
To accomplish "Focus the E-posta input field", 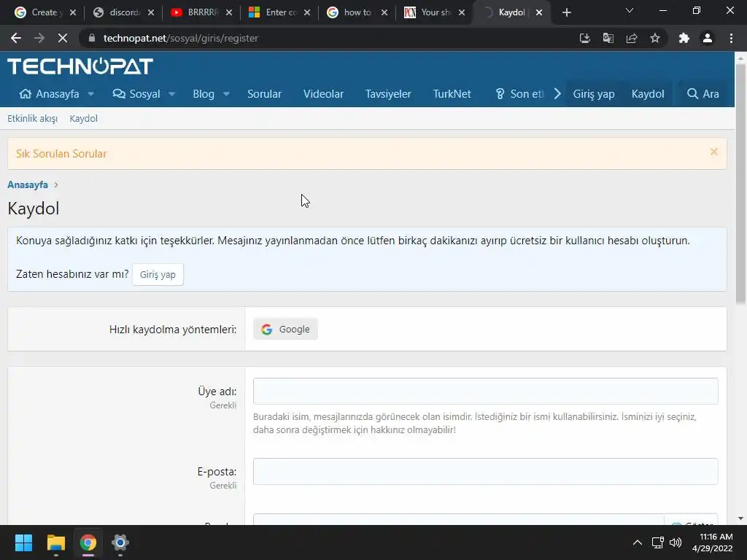I will [485, 472].
